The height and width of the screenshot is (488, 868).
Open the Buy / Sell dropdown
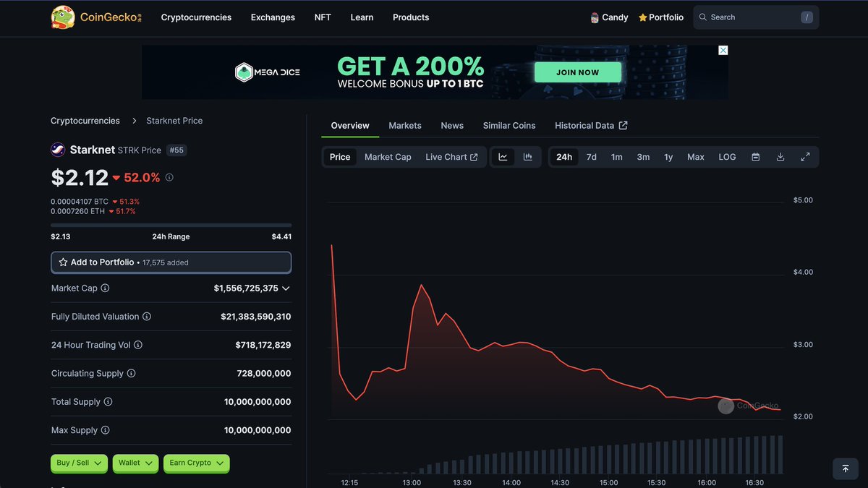click(79, 463)
